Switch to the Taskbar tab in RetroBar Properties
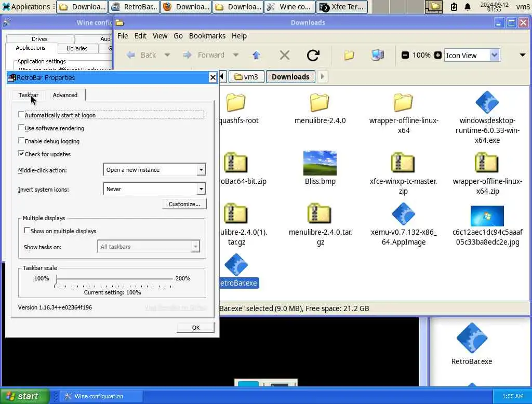Viewport: 532px width, 404px height. (29, 95)
